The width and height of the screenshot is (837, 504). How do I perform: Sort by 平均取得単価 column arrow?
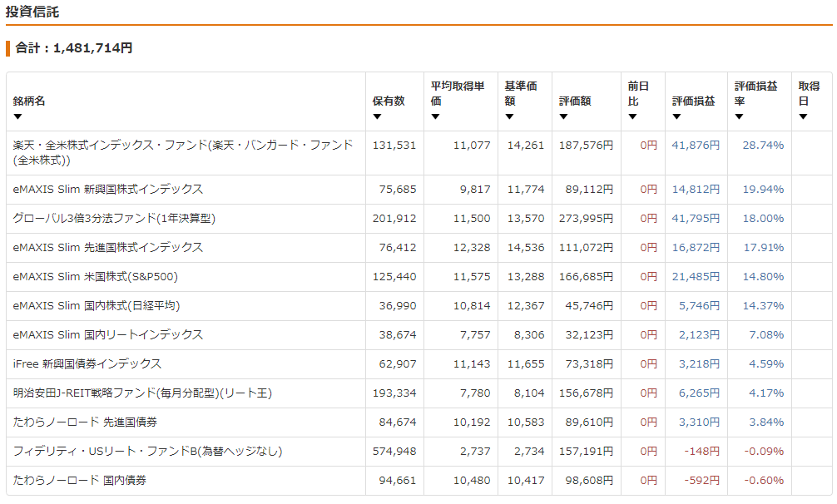click(436, 116)
